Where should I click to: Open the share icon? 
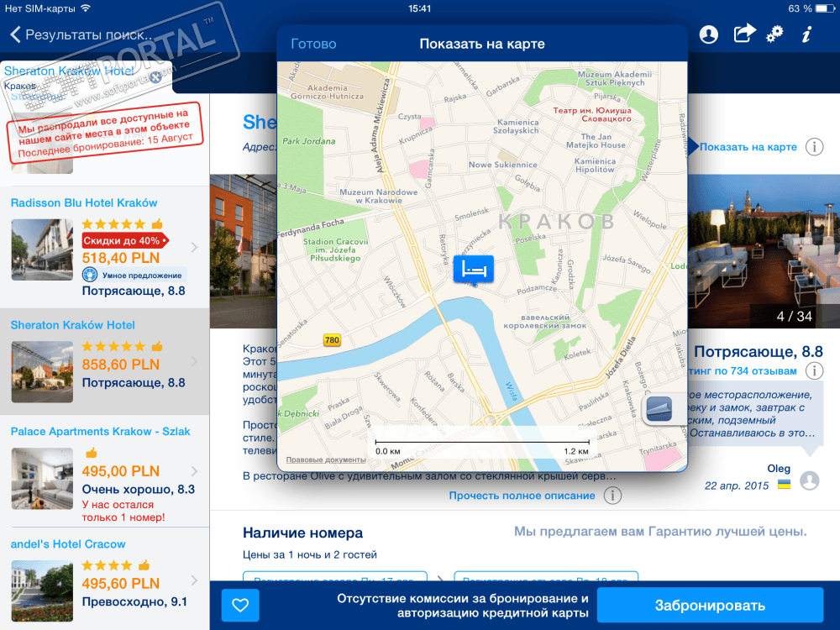click(x=744, y=34)
